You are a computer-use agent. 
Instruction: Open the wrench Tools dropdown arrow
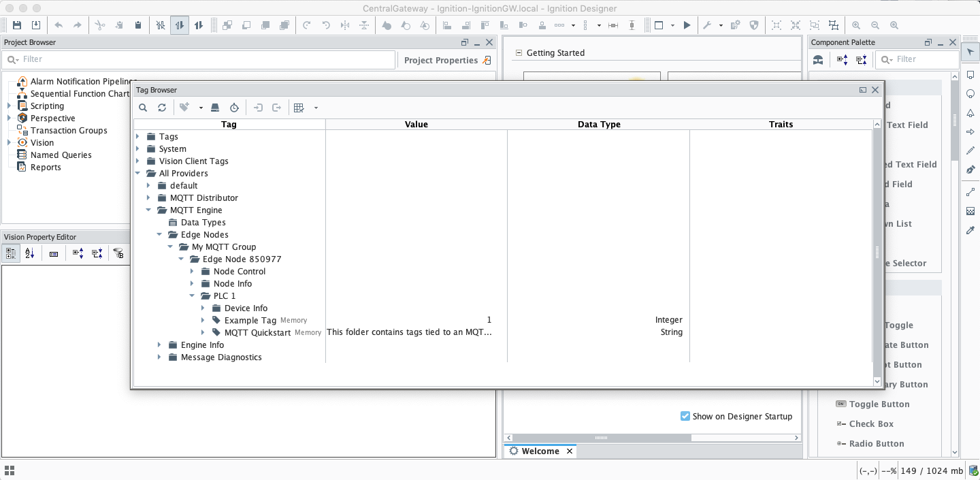click(721, 26)
